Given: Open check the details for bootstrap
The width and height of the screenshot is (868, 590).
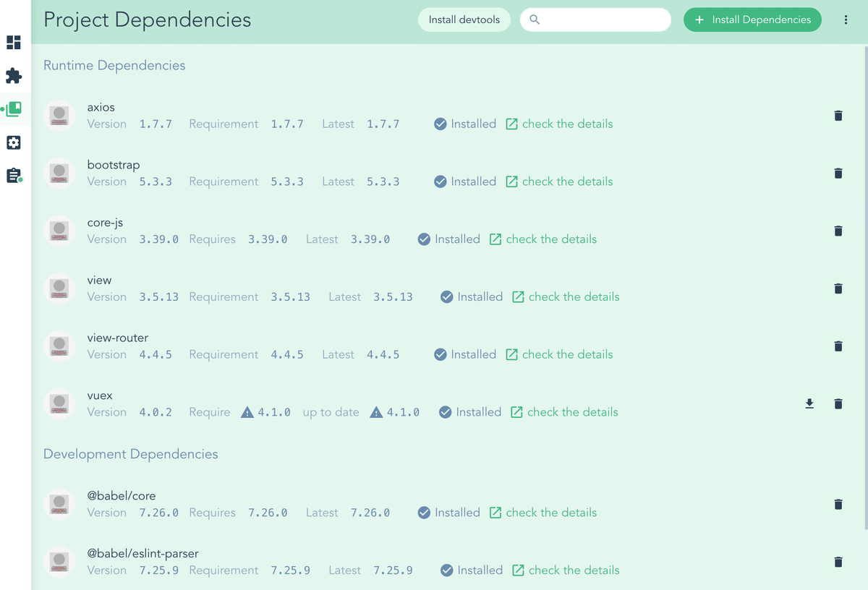Looking at the screenshot, I should [559, 182].
